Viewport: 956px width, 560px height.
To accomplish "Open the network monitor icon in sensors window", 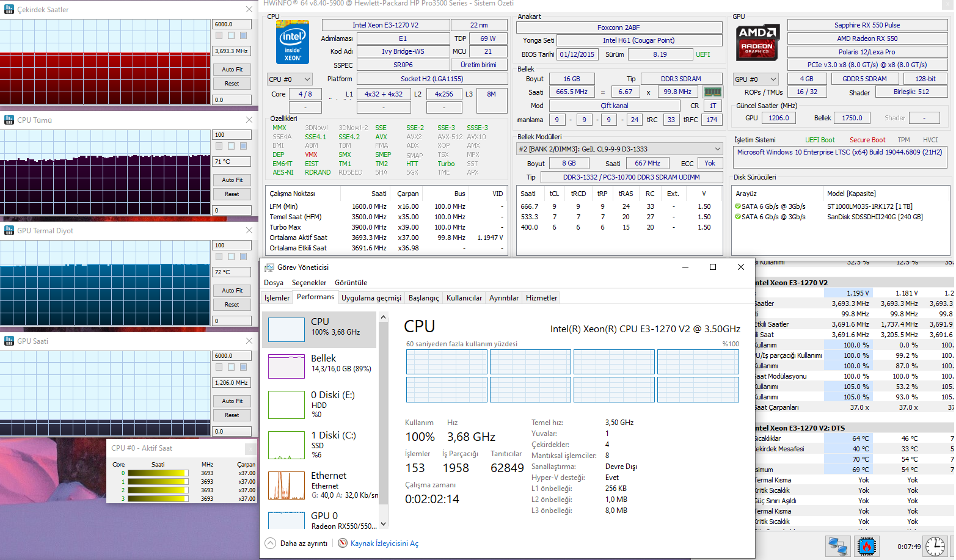I will 837,546.
